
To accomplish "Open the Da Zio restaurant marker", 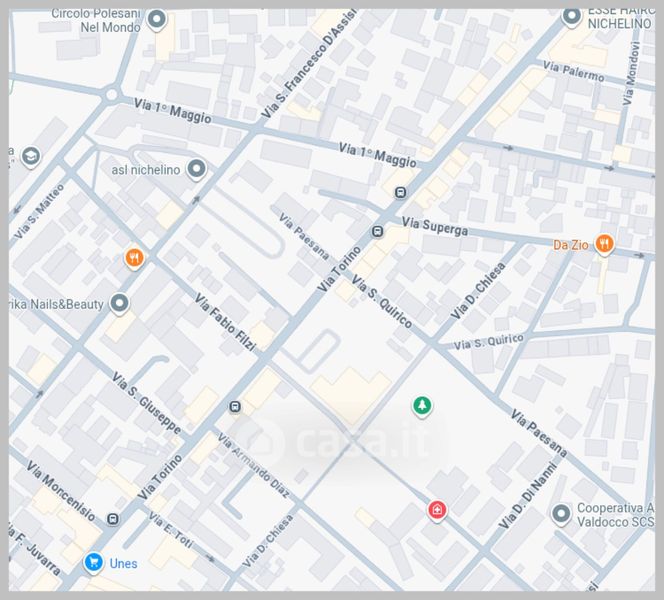I will coord(604,244).
